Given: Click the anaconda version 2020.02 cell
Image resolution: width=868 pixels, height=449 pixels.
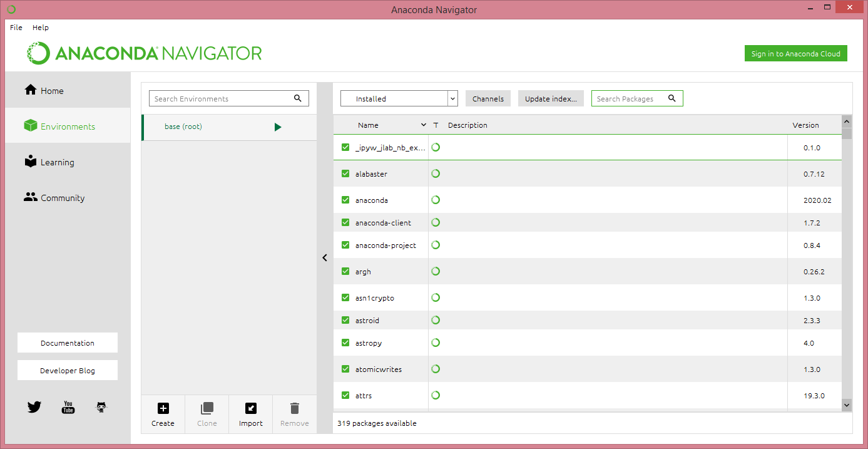Looking at the screenshot, I should pos(817,200).
